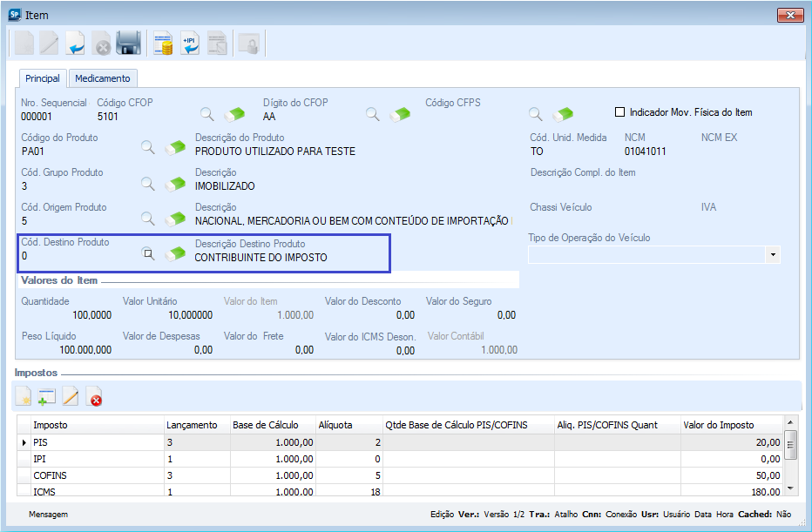The image size is (812, 532).
Task: Click the +IPI toolbar icon
Action: click(x=190, y=43)
